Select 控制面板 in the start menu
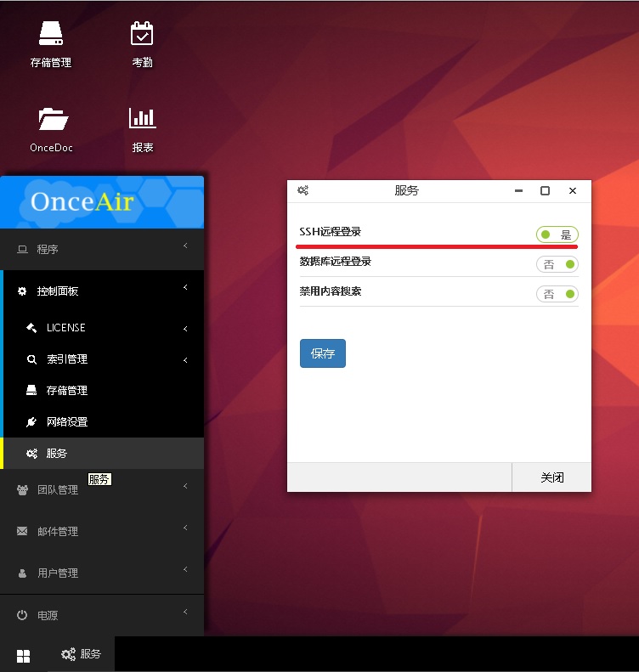The height and width of the screenshot is (672, 639). click(x=102, y=291)
